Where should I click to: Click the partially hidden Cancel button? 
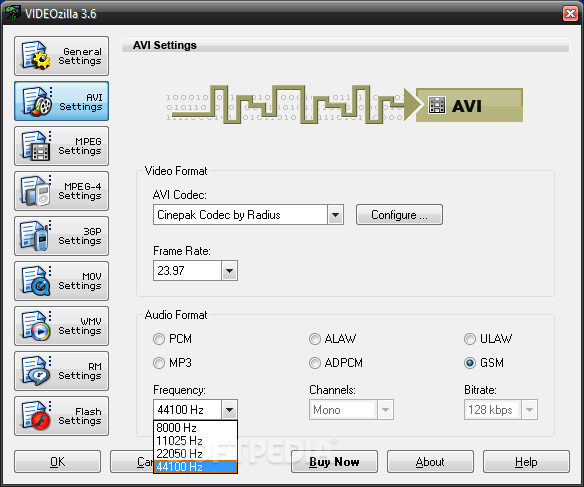(x=131, y=462)
